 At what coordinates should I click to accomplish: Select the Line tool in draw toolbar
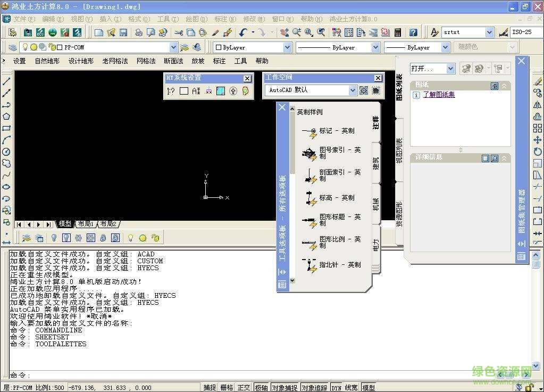tap(6, 81)
